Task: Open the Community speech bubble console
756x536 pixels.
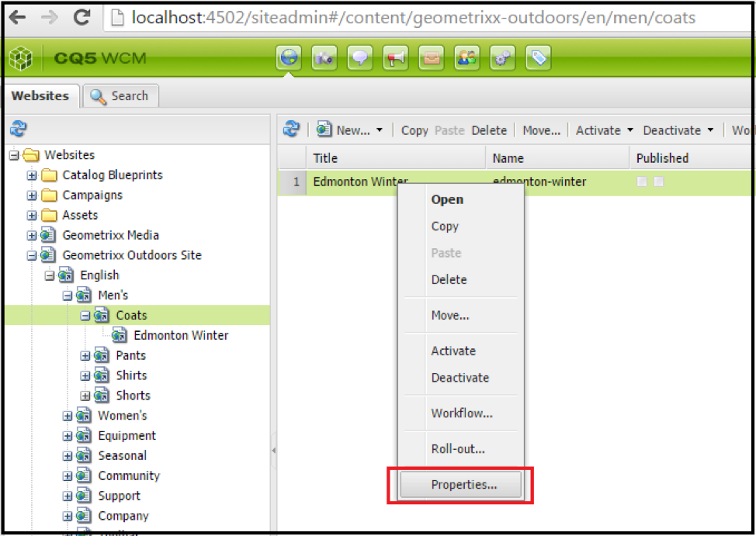Action: point(359,57)
